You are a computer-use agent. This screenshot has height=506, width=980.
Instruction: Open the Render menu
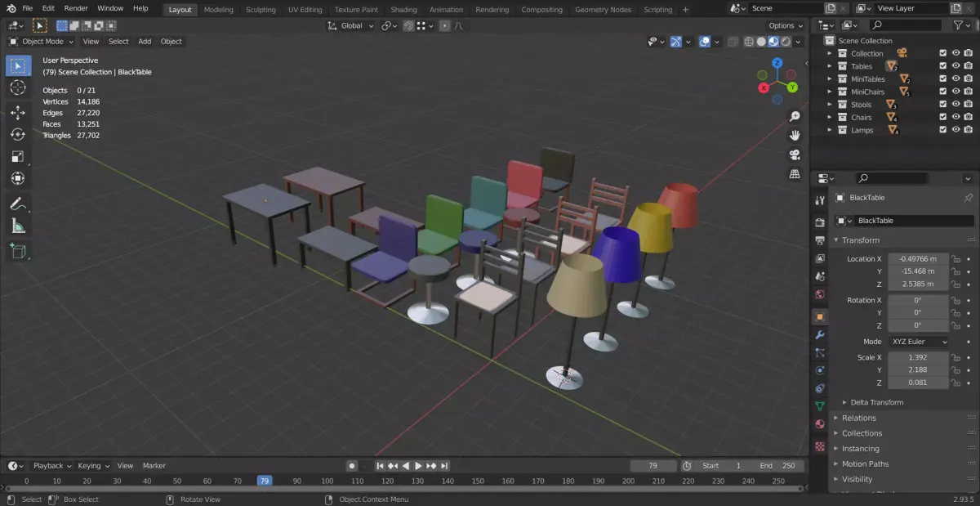click(76, 8)
